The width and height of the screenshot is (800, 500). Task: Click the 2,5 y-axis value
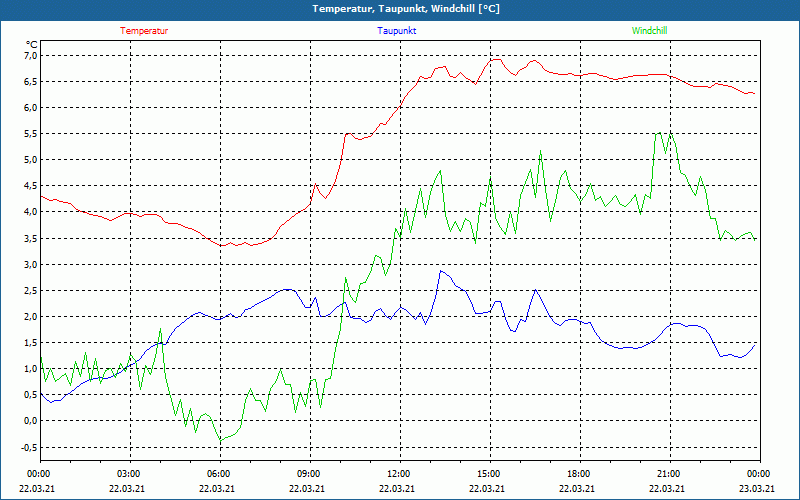pyautogui.click(x=31, y=290)
